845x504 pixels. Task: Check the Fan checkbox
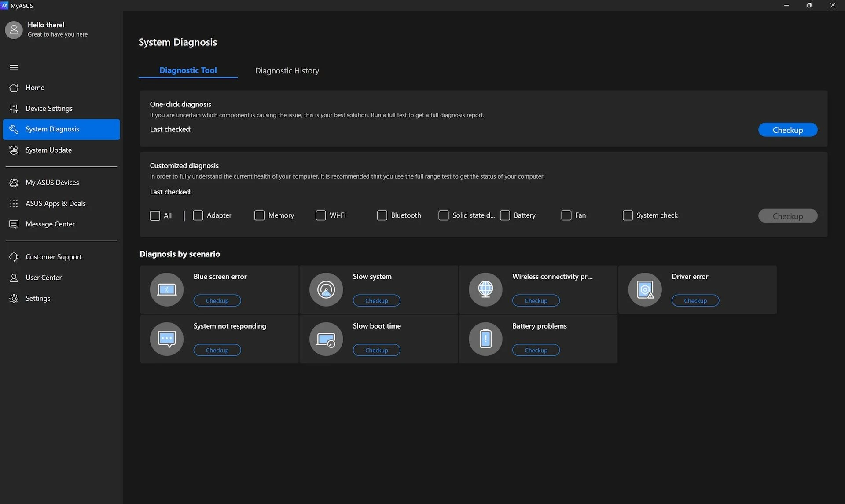(566, 215)
